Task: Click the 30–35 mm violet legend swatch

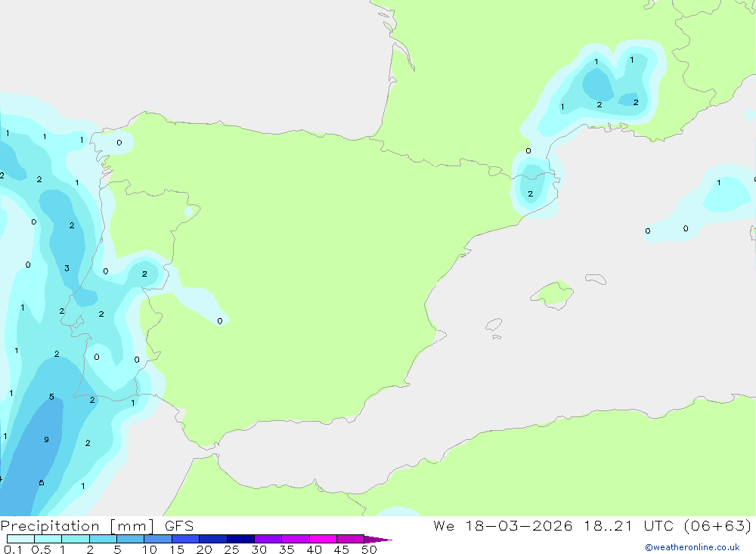Action: pos(268,539)
